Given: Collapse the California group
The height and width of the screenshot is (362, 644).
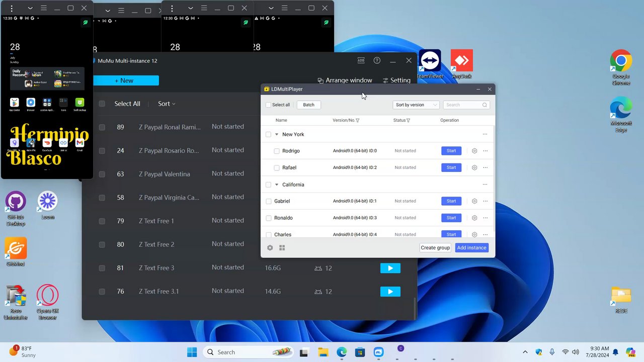Looking at the screenshot, I should point(277,185).
